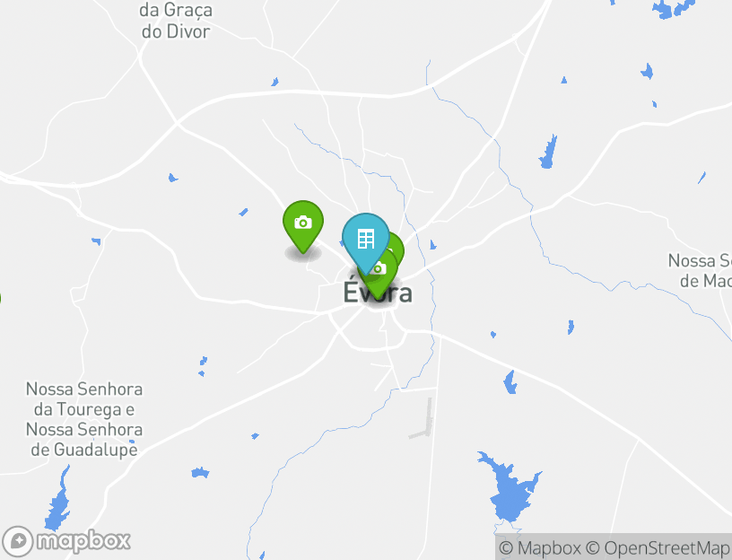
Task: Click the small lake just east of Évora
Action: click(432, 245)
